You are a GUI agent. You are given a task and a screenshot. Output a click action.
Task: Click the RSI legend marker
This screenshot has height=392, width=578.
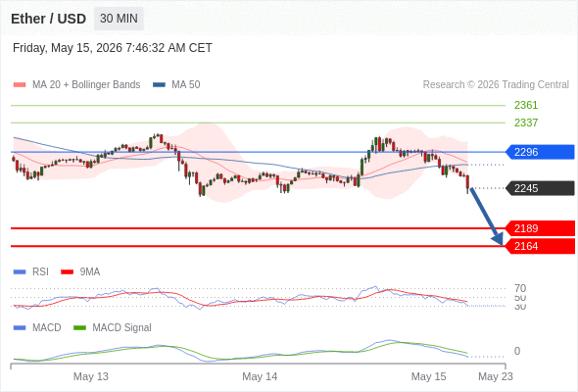coord(20,272)
